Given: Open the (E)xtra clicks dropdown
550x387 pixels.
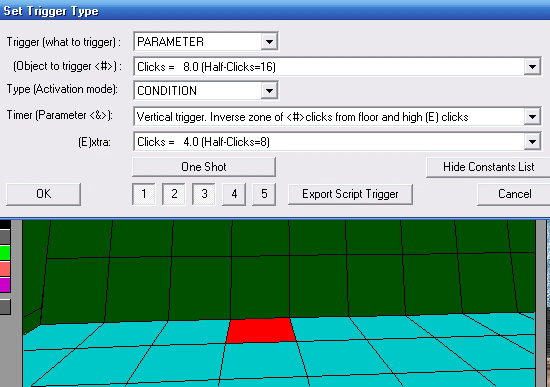Looking at the screenshot, I should tap(532, 142).
